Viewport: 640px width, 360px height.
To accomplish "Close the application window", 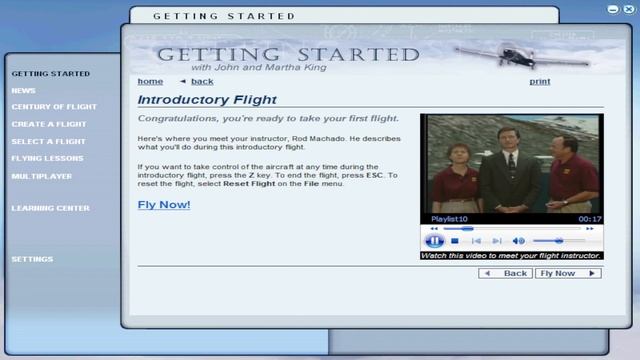I will pyautogui.click(x=629, y=9).
